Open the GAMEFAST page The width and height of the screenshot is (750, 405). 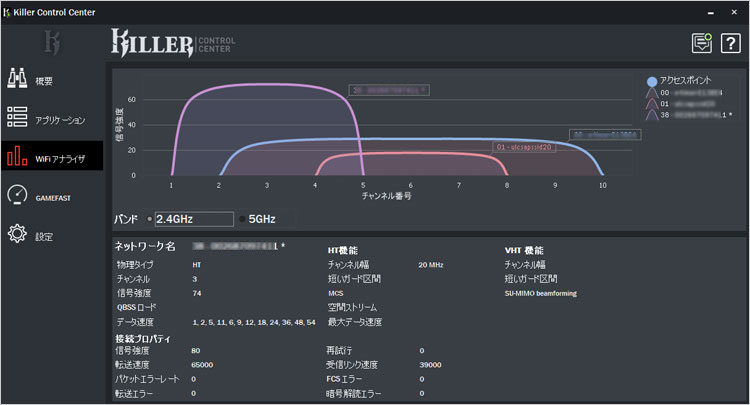(52, 196)
